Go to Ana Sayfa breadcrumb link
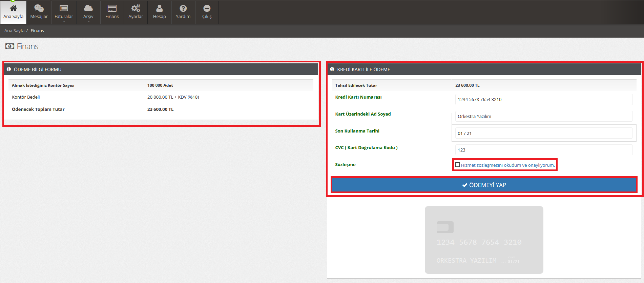This screenshot has height=283, width=644. pyautogui.click(x=14, y=31)
